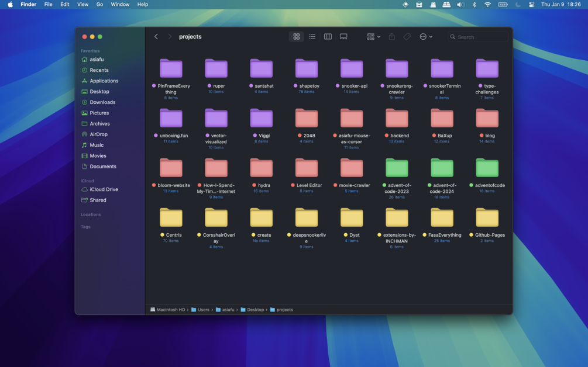Screen dimensions: 588x367
Task: Select the 2048 red folder
Action: (307, 118)
